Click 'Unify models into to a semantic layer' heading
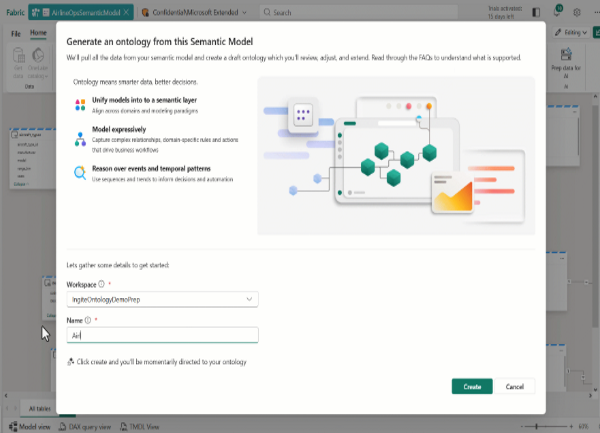600x433 pixels. click(x=144, y=100)
